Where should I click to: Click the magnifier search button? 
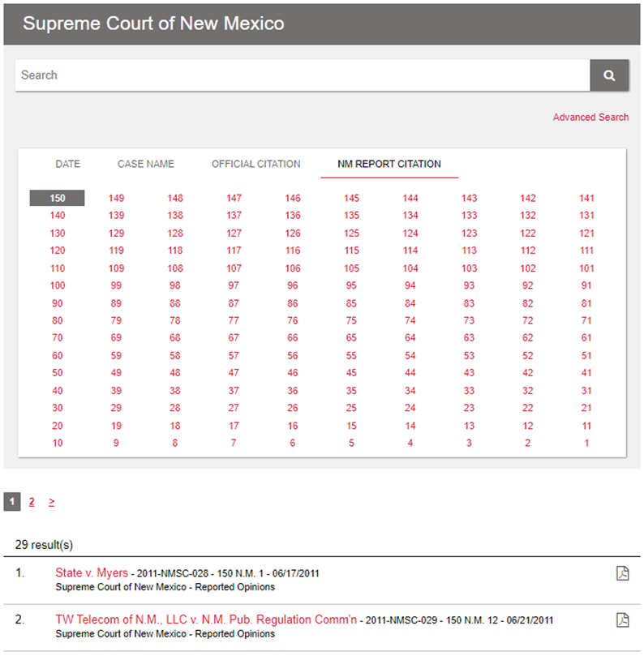(609, 75)
